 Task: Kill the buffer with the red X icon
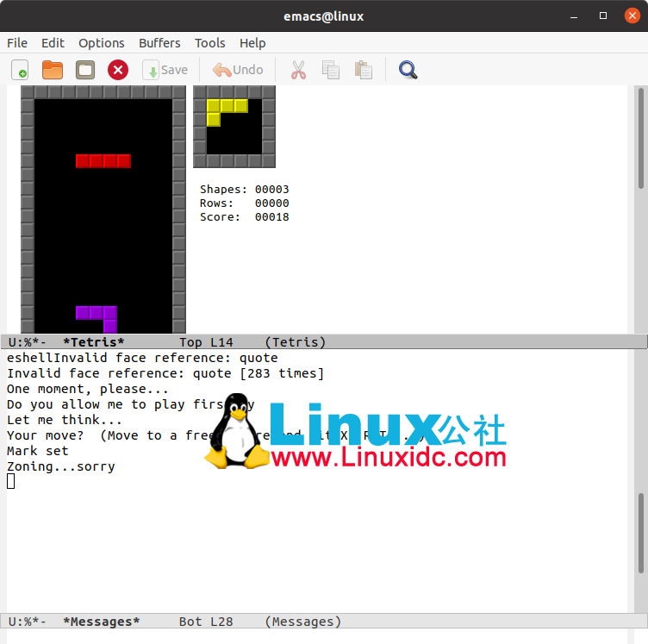pyautogui.click(x=118, y=70)
